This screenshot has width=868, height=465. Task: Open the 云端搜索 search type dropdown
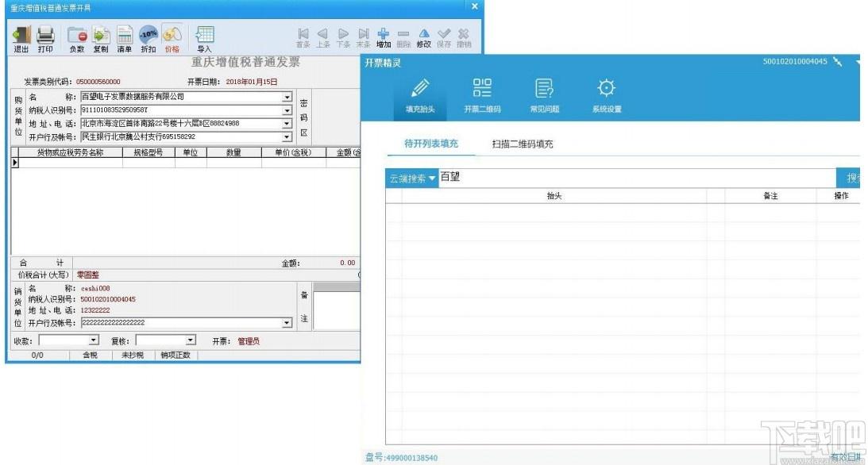(412, 179)
